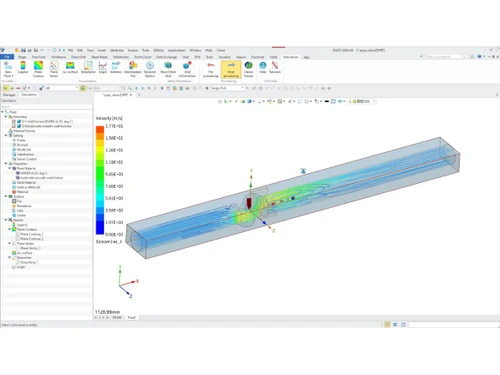500x375 pixels.
Task: Collapse the Fluid Material node
Action: point(9,168)
